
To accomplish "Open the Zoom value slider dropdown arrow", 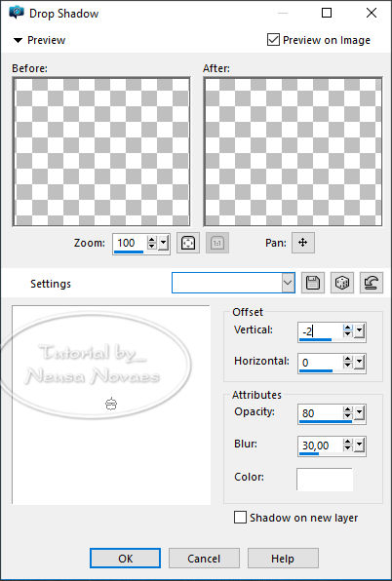I will [x=163, y=244].
